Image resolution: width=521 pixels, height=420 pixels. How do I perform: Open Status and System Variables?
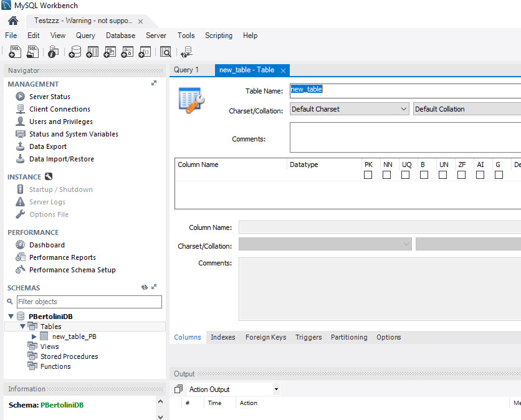pos(74,134)
